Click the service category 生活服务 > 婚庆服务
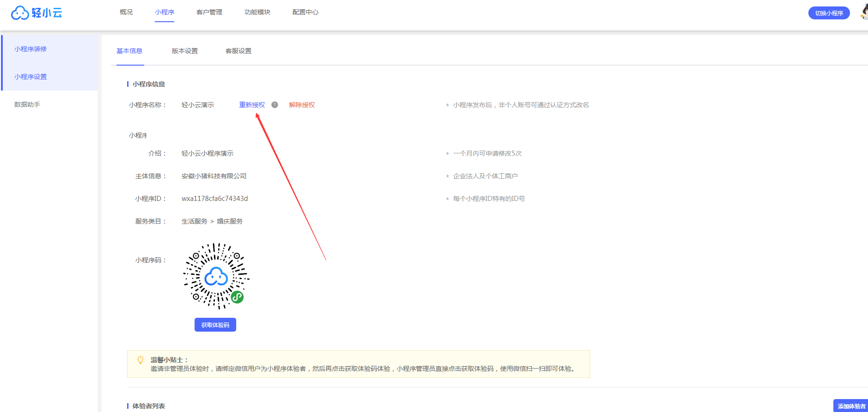The width and height of the screenshot is (868, 412). pos(212,221)
